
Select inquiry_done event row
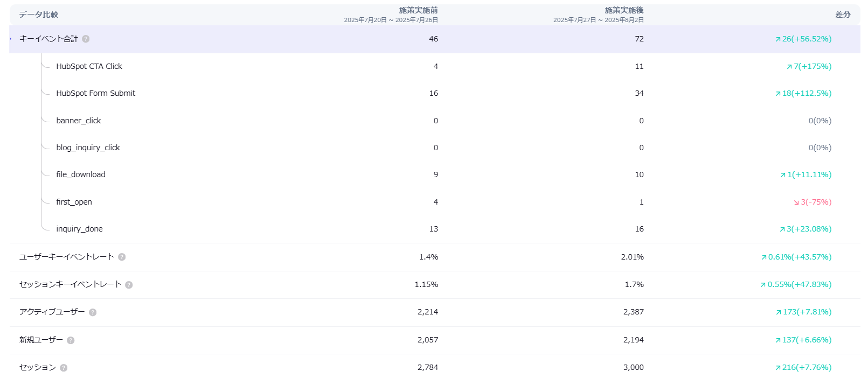tap(79, 229)
